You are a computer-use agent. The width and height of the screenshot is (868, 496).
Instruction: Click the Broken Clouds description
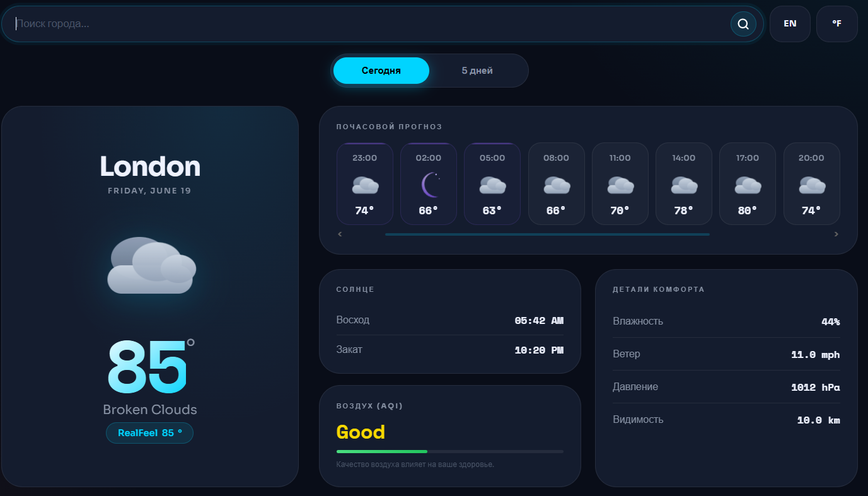[150, 410]
